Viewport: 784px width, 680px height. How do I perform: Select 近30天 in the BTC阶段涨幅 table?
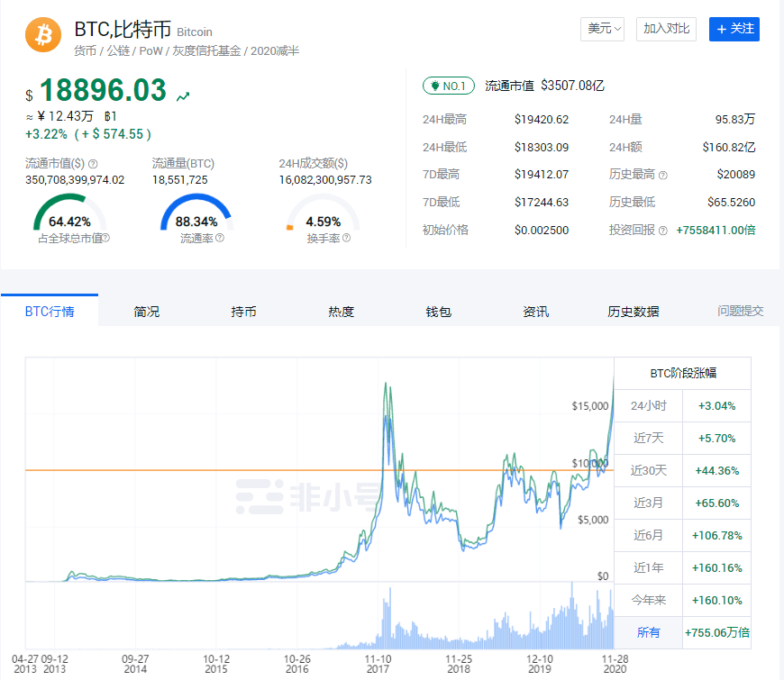[648, 470]
